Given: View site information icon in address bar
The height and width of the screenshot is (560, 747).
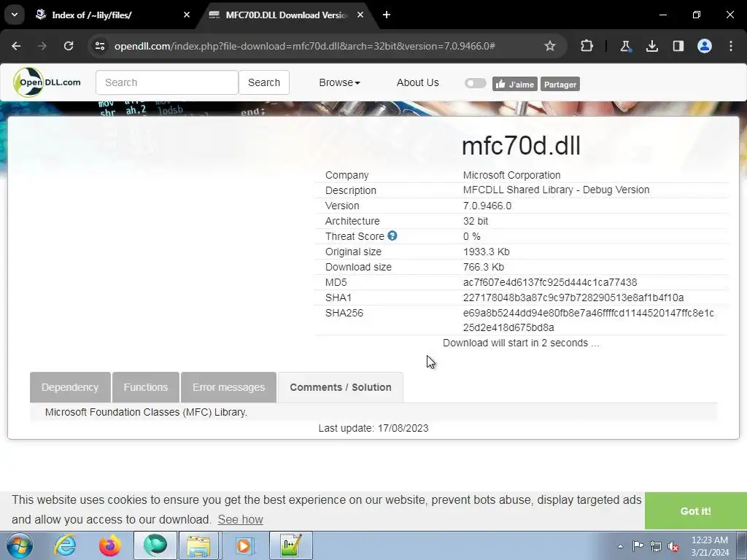Looking at the screenshot, I should pos(99,46).
